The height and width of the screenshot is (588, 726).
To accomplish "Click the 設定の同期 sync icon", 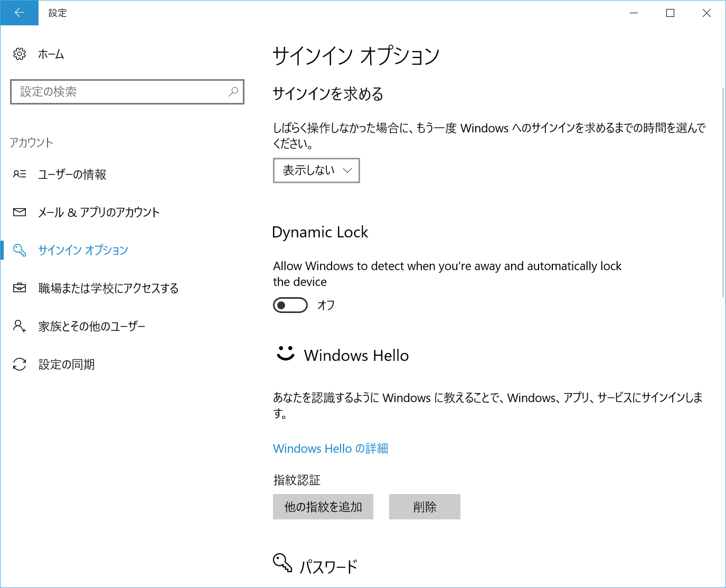I will click(x=19, y=364).
